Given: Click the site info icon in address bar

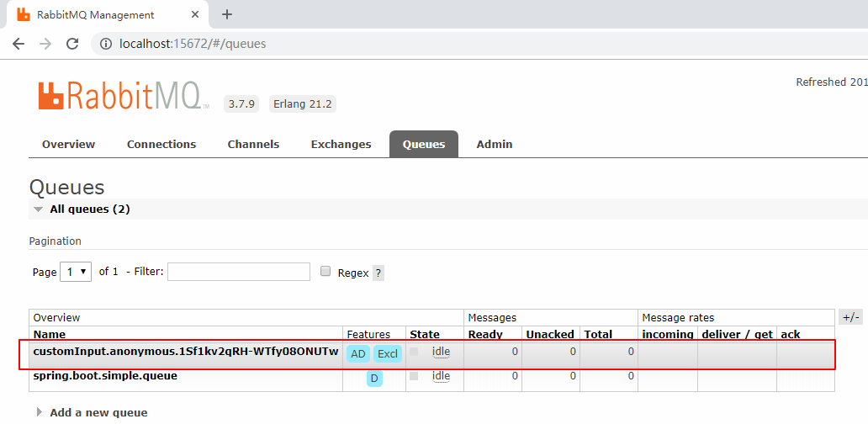Looking at the screenshot, I should pos(106,43).
